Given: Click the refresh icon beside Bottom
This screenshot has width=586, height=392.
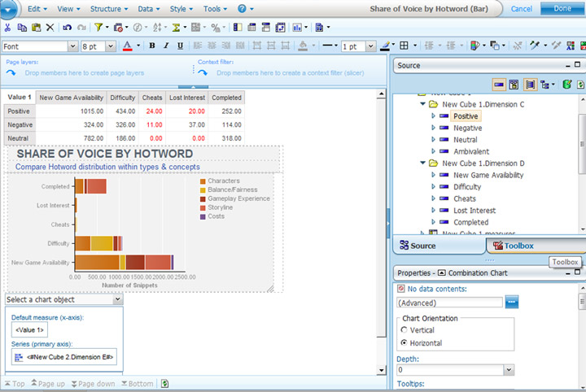Looking at the screenshot, I should pos(164,383).
